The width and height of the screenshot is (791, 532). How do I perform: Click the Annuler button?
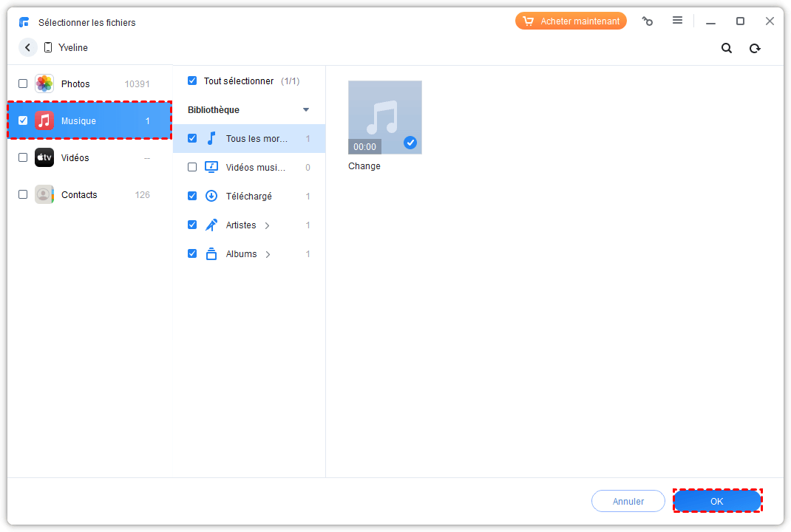(628, 501)
